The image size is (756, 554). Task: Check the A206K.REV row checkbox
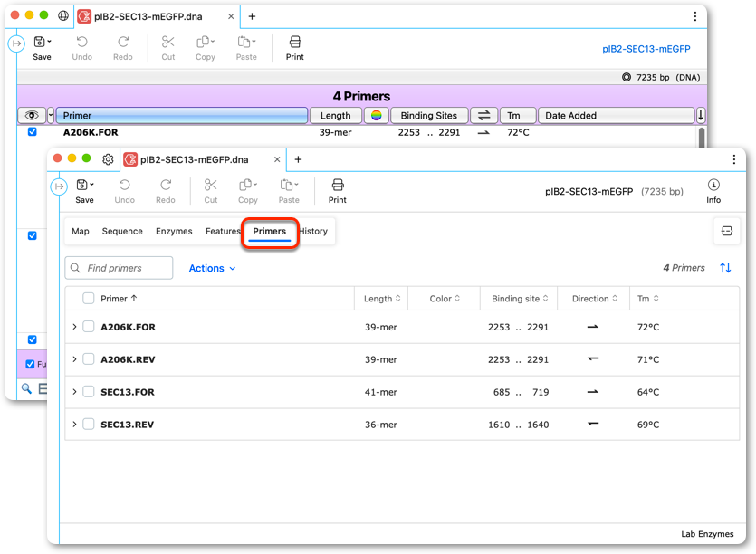[88, 359]
